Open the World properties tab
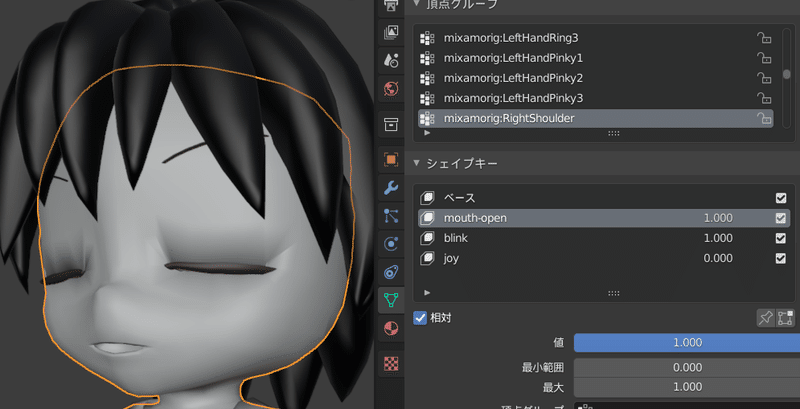This screenshot has height=409, width=800. coord(391,88)
